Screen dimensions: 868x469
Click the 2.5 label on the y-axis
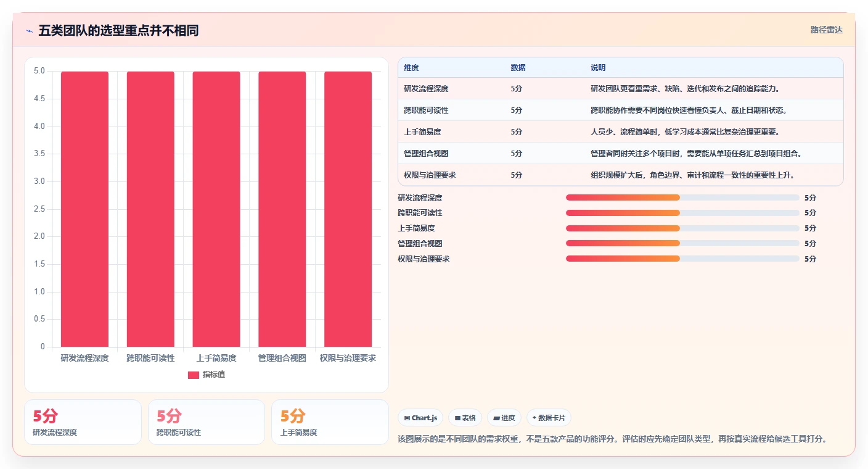pos(39,209)
